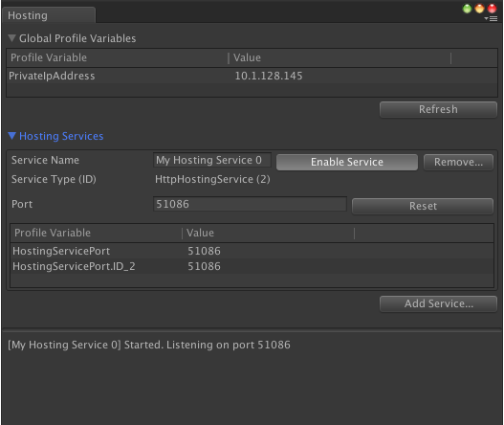Toggle the Enable Service button

[x=347, y=162]
